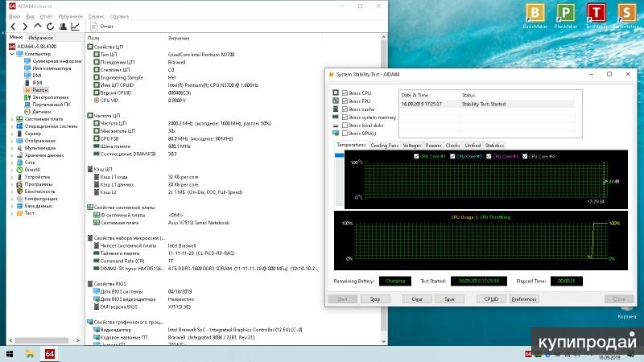Open the PlanMaker desktop shortcut
The image size is (644, 362).
566,16
